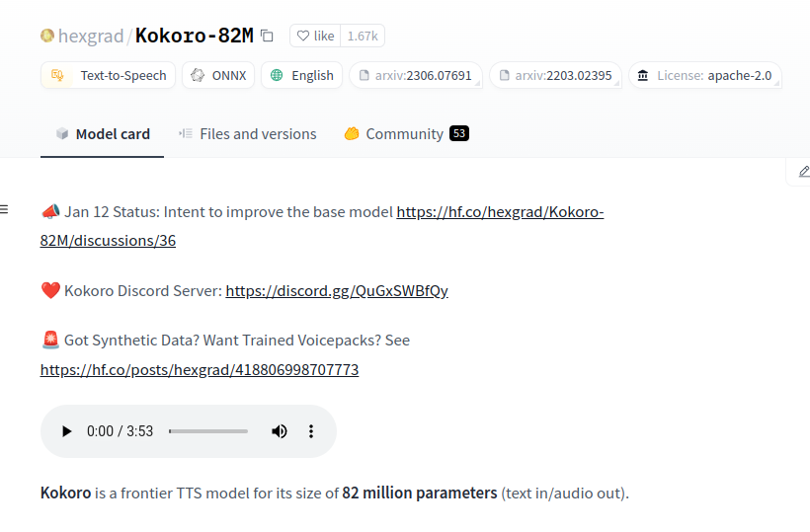Like the Kokoro-82M model
810x532 pixels.
315,36
